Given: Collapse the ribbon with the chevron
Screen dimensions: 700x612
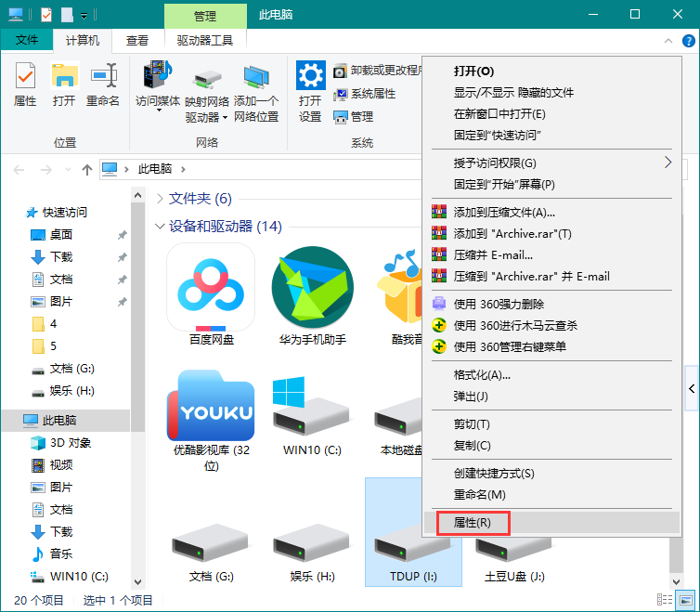Looking at the screenshot, I should click(x=668, y=41).
